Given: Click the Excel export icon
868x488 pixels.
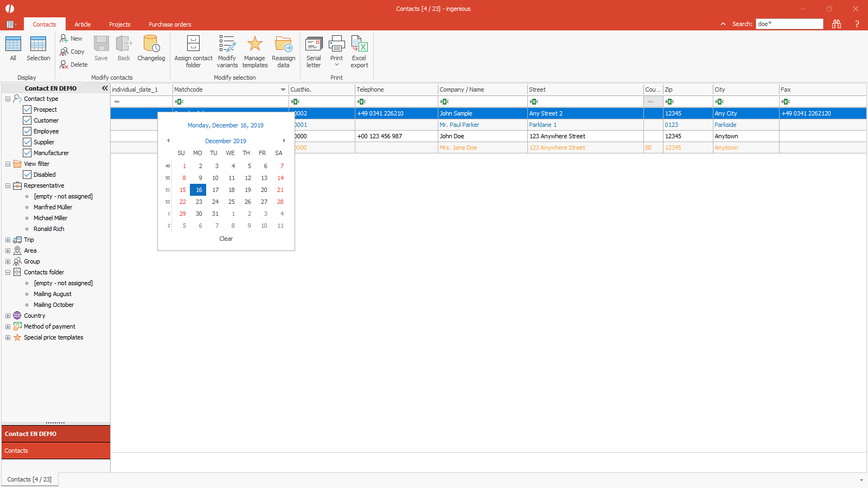Looking at the screenshot, I should [x=359, y=44].
